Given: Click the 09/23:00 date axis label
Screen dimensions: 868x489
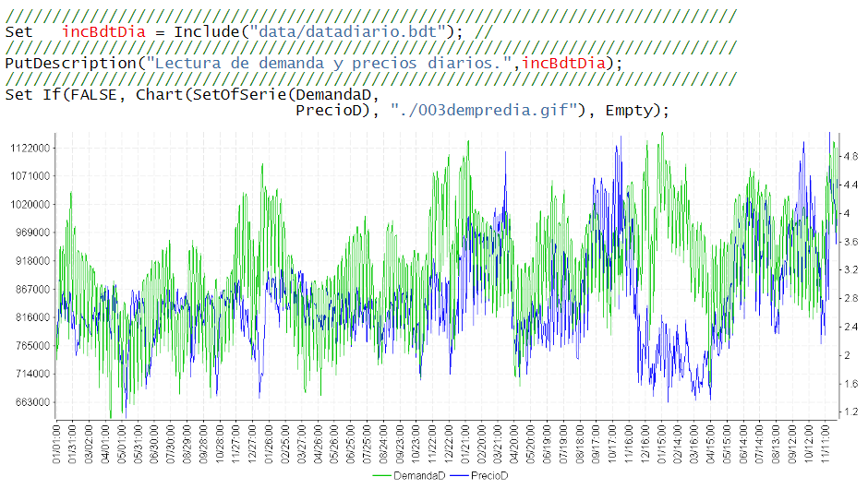Looking at the screenshot, I should point(400,444).
